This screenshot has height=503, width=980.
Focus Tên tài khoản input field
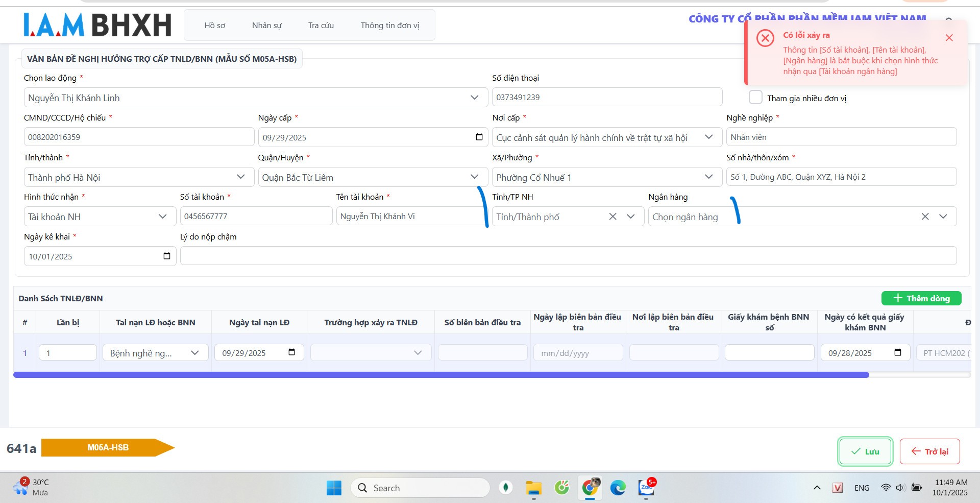[412, 216]
